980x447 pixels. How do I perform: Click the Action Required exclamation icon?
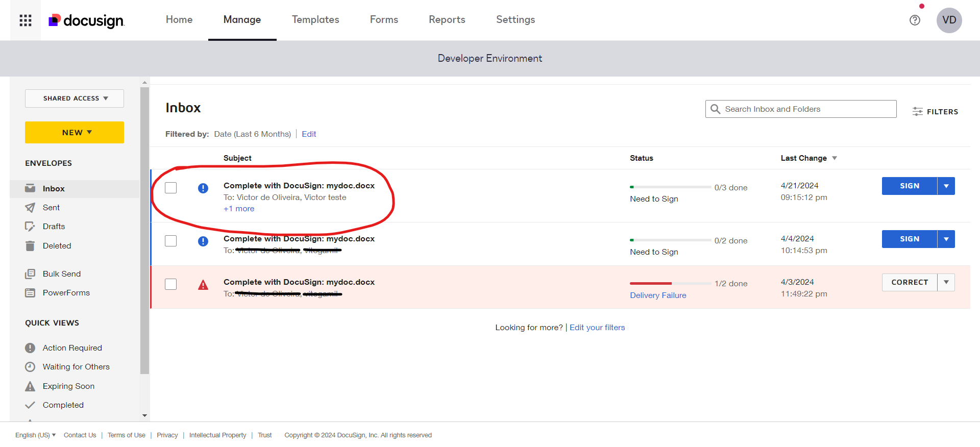[x=30, y=348]
